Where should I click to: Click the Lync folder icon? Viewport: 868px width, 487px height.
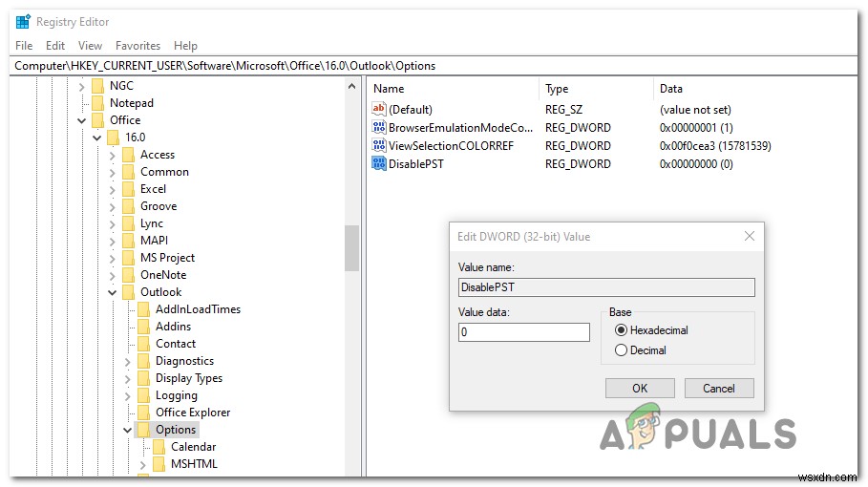pos(128,223)
